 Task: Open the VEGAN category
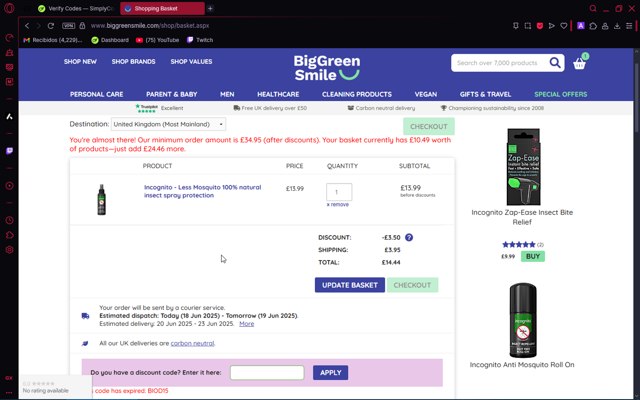click(426, 94)
